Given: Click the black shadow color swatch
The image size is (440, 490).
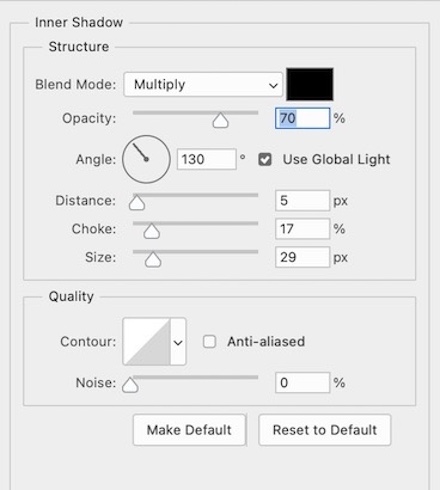Looking at the screenshot, I should (x=310, y=84).
